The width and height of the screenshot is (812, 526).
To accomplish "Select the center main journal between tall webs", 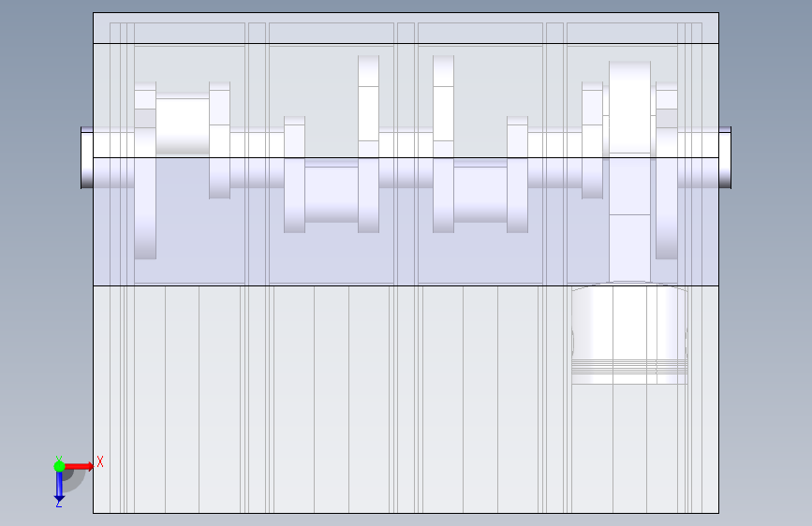I will click(406, 157).
